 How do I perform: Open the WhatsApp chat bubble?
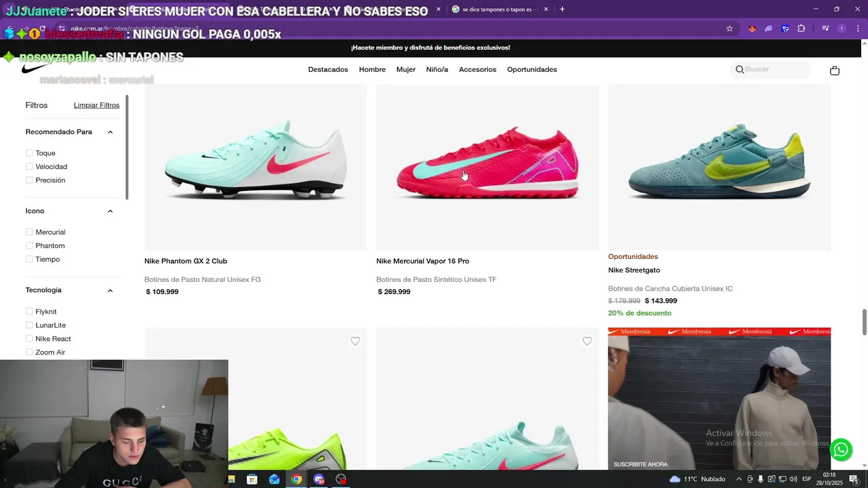tap(841, 449)
